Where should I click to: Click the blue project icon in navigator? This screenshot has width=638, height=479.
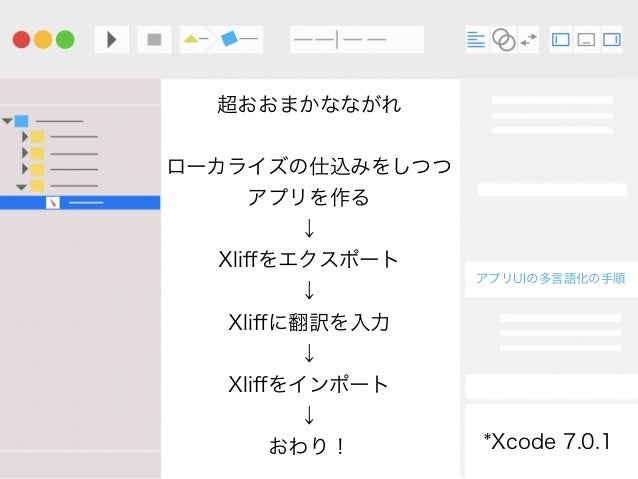click(x=22, y=121)
